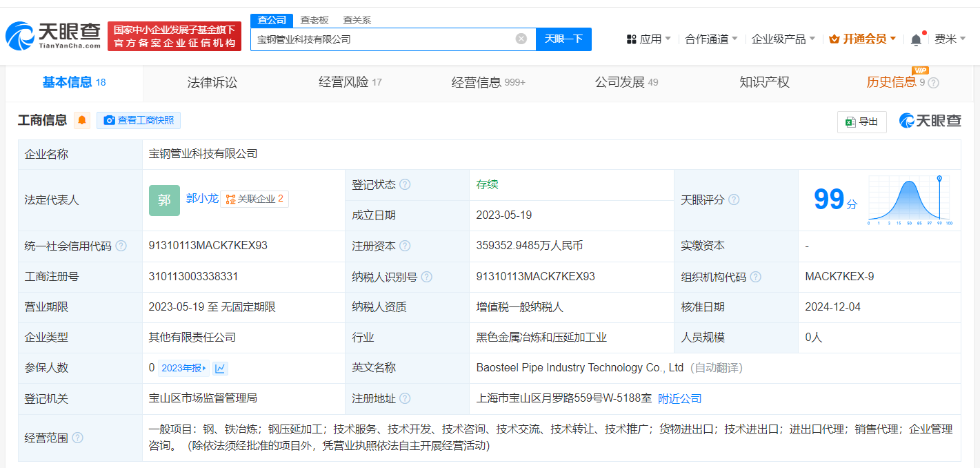Viewport: 980px width, 468px height.
Task: Click help icon beside 天眼评分
Action: 734,199
